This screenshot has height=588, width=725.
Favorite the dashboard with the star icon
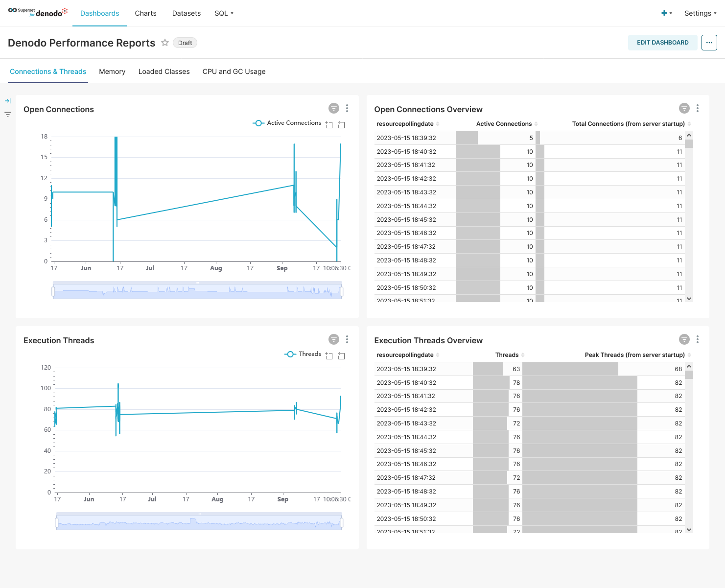click(165, 43)
